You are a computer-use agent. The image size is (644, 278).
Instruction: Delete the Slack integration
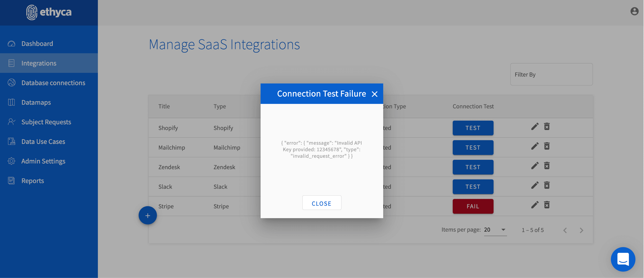click(x=547, y=185)
